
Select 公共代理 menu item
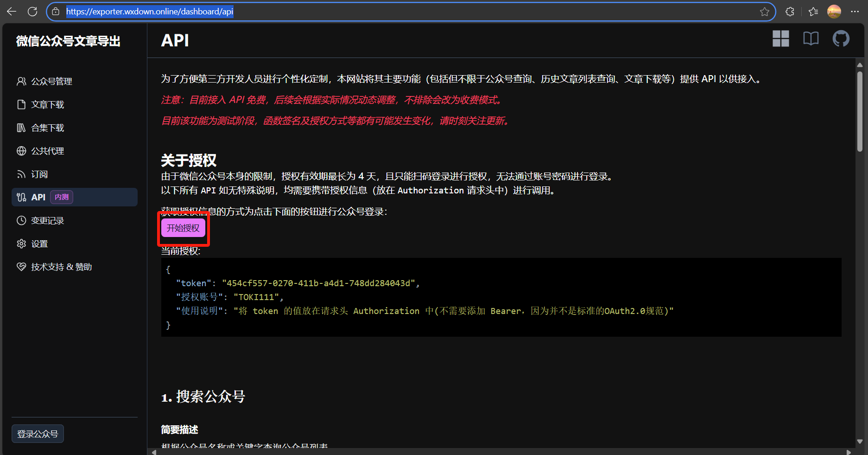pyautogui.click(x=75, y=151)
